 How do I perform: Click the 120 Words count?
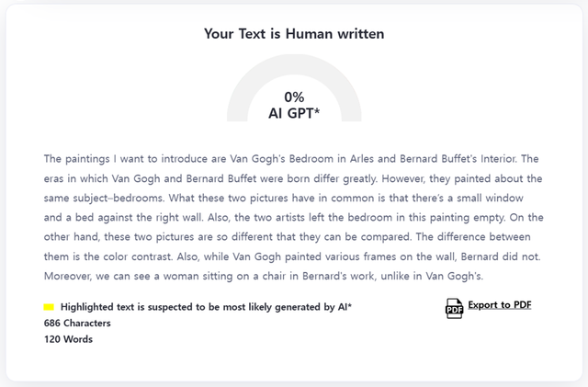[x=68, y=339]
